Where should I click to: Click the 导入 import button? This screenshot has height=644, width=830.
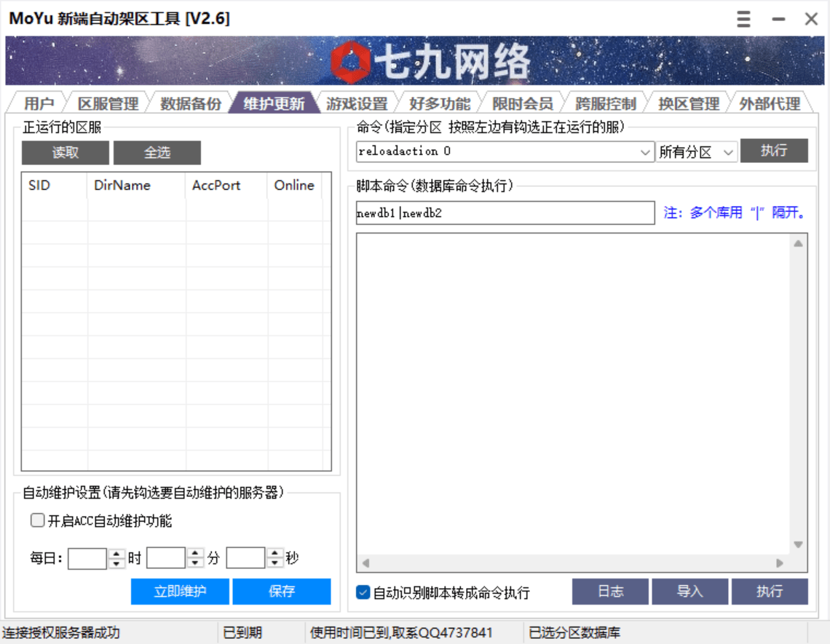tap(690, 591)
